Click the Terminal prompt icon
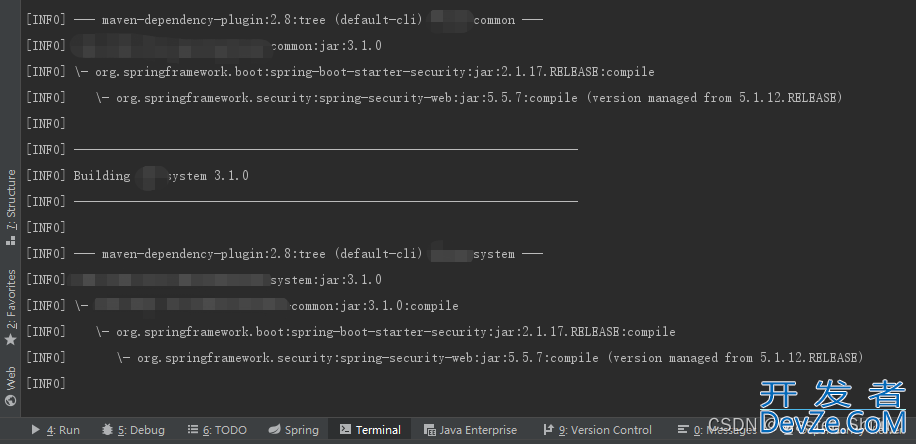 point(346,430)
